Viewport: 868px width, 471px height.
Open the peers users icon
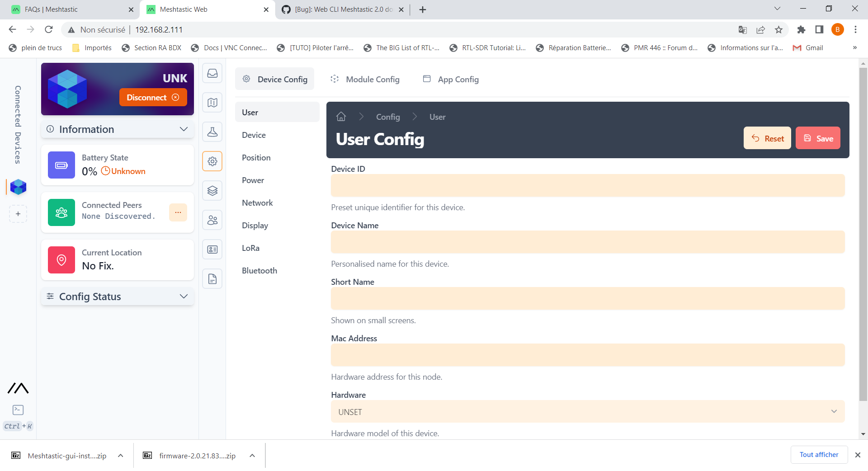pos(212,220)
